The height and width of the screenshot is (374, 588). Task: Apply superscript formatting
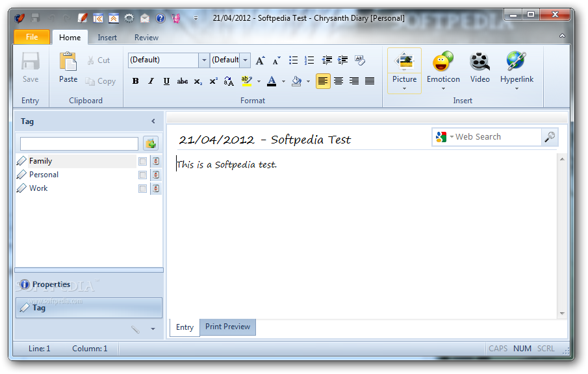[213, 81]
